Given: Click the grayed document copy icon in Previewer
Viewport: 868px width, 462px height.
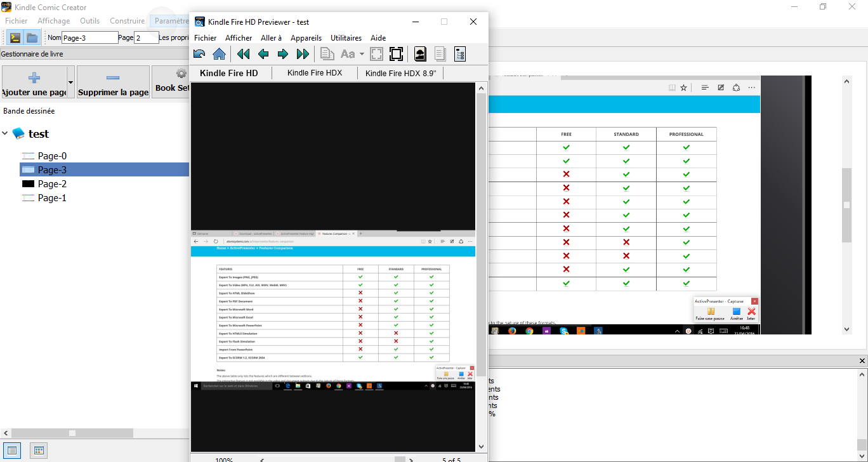Looking at the screenshot, I should point(327,54).
